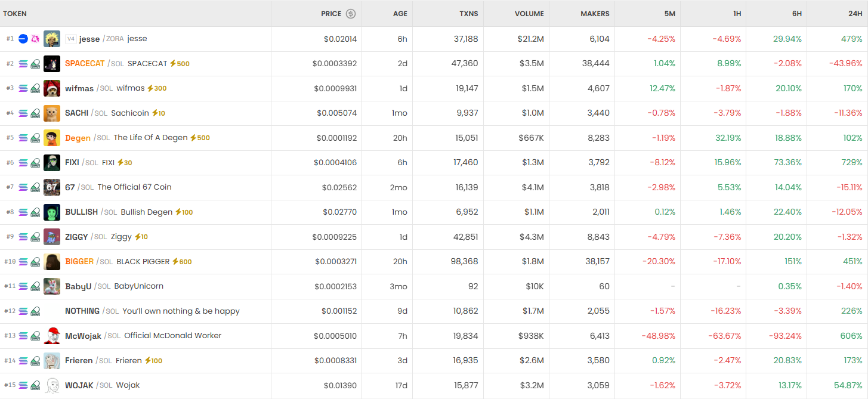Toggle the price currency dollar icon
This screenshot has width=868, height=399.
(x=351, y=14)
